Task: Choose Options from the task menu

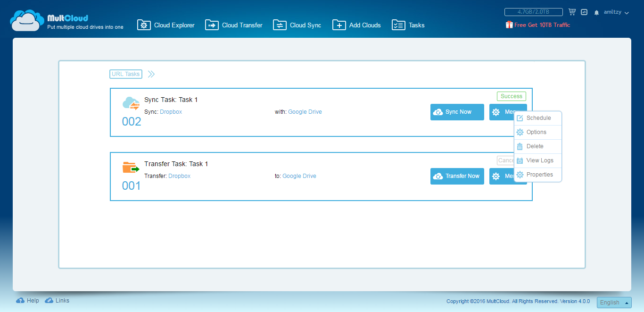Action: click(x=538, y=132)
